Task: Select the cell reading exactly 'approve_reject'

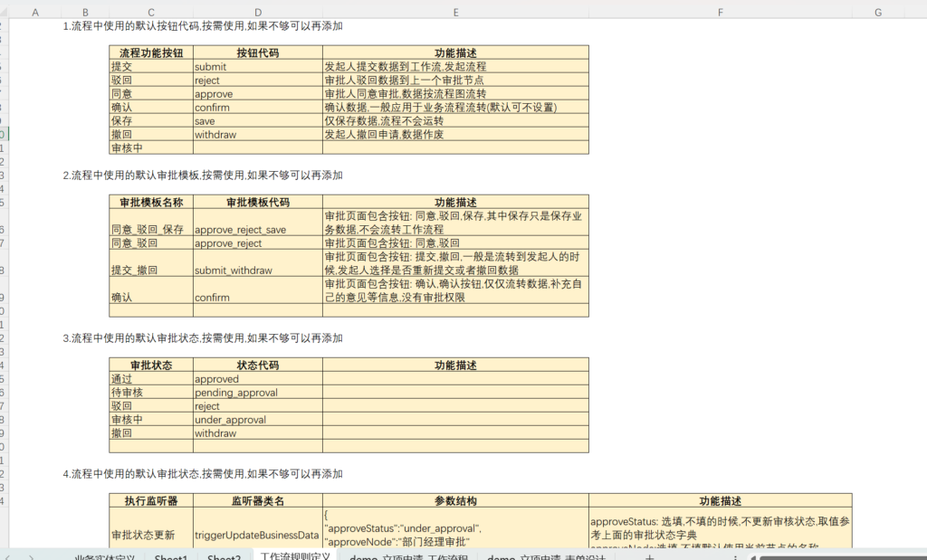Action: click(258, 242)
